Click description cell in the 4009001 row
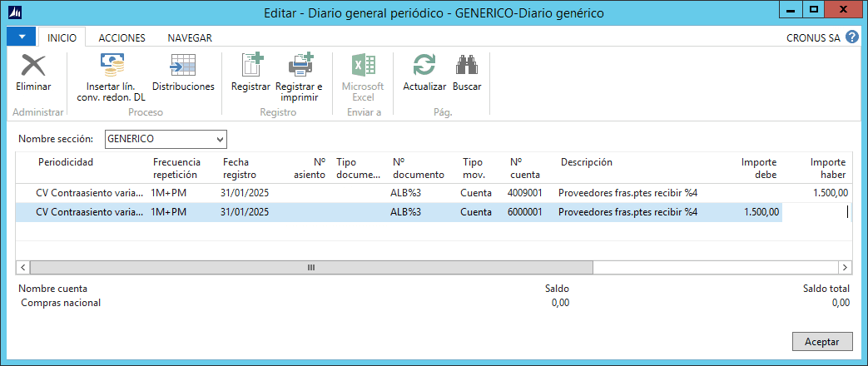868x366 pixels. [x=627, y=193]
